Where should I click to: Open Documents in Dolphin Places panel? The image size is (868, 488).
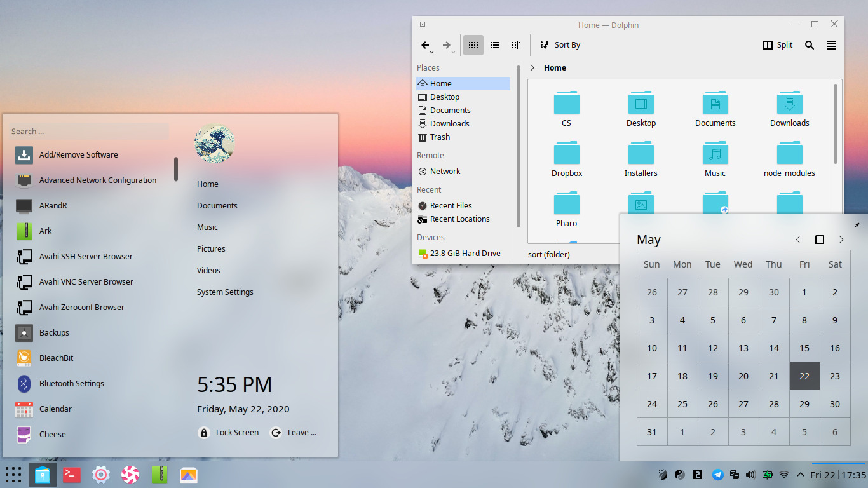463,110
